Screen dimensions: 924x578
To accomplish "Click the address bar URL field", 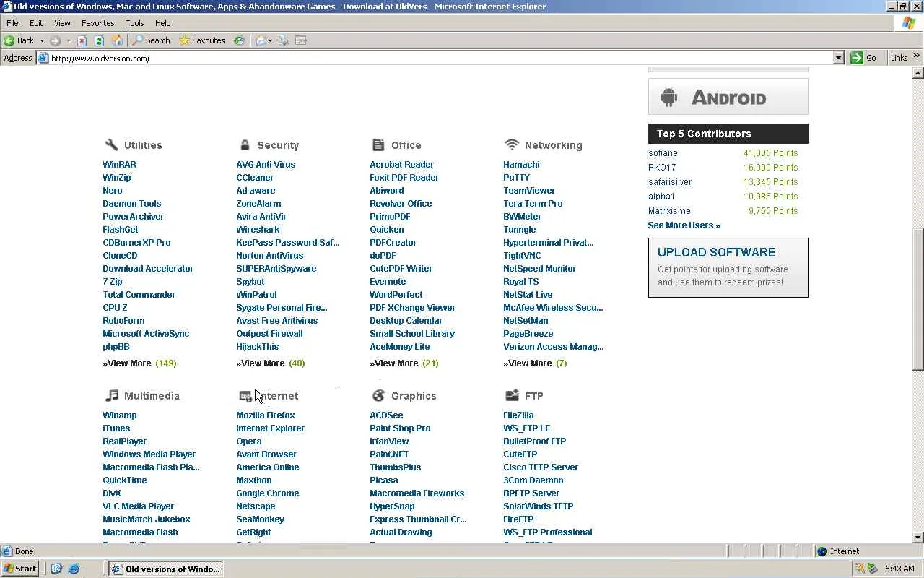I will coord(440,58).
